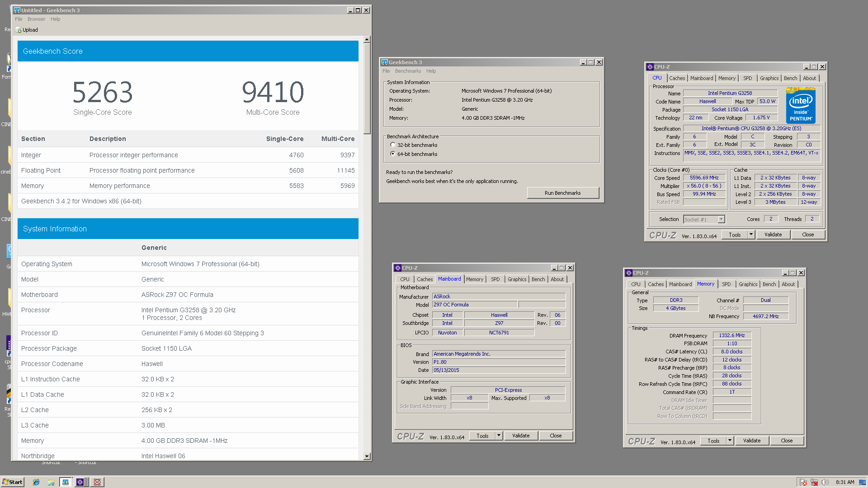Click the Untitled - Geekbench 3 title icon

[17, 10]
